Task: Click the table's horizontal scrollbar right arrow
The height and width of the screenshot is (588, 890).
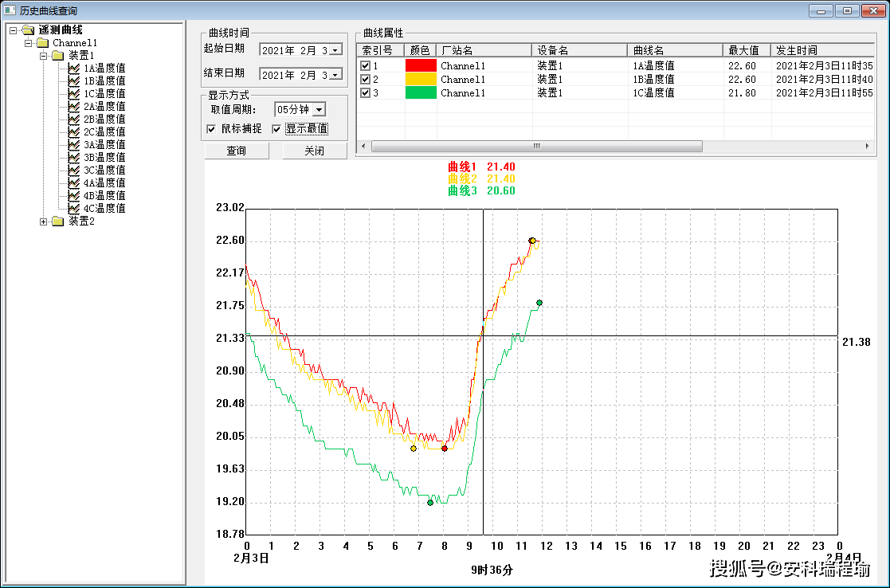Action: point(868,147)
